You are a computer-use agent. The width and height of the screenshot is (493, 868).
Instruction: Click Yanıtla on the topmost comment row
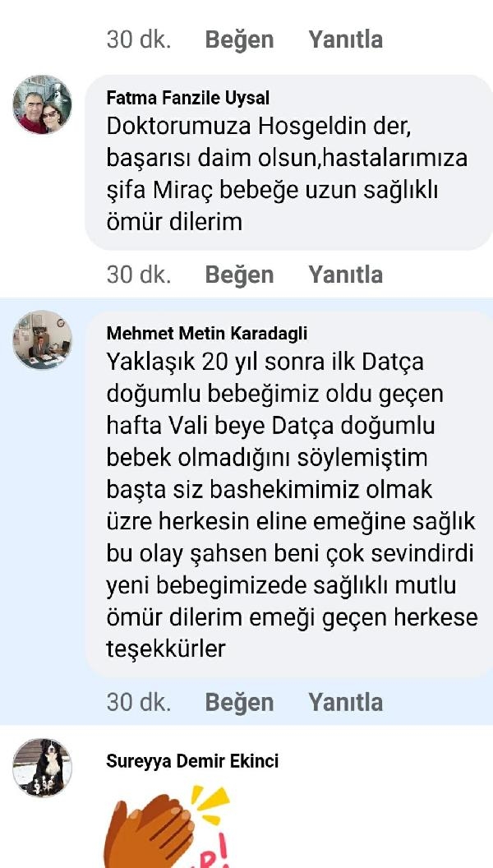click(x=345, y=39)
